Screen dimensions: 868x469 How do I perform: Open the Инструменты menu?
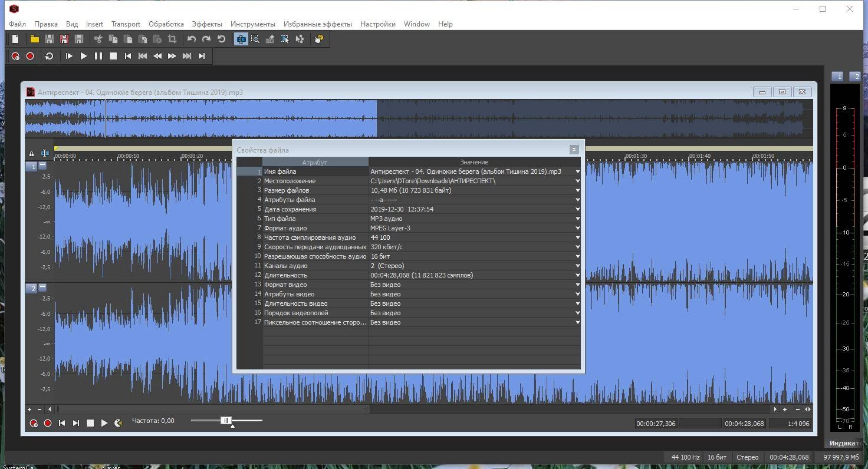click(x=253, y=24)
